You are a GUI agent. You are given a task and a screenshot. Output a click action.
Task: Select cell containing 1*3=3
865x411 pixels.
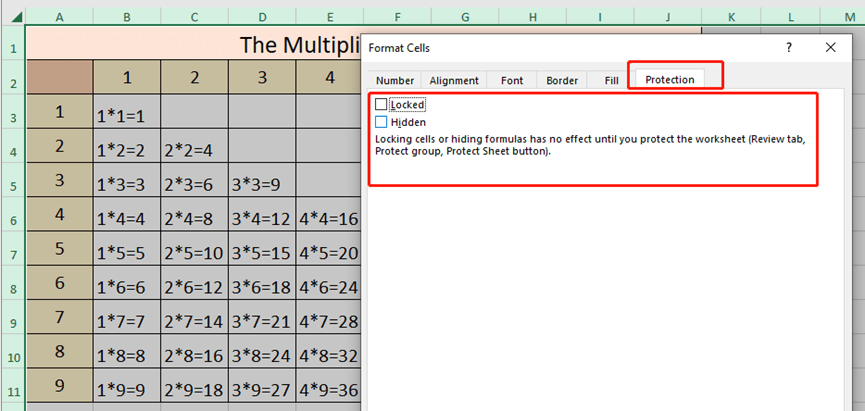pos(127,180)
